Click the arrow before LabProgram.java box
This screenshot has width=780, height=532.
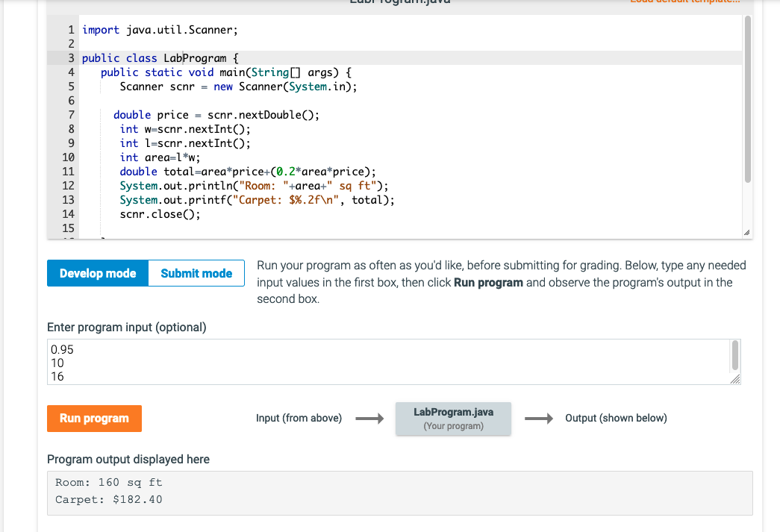[x=369, y=419]
